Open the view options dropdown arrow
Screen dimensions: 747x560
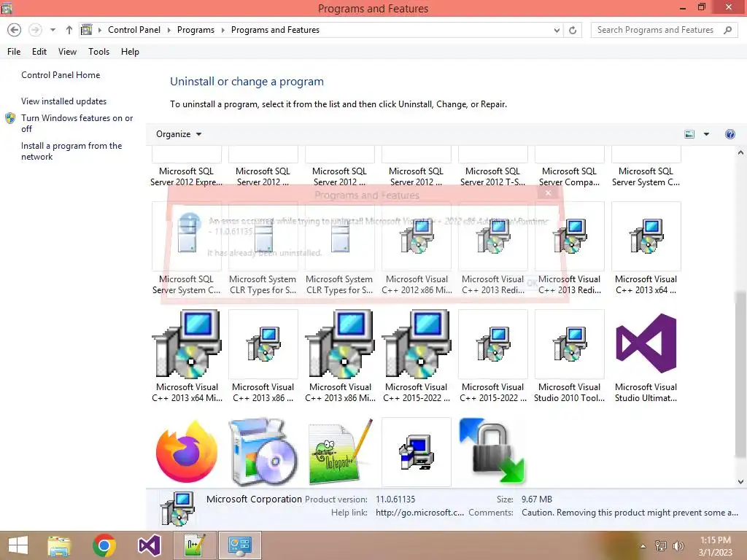pyautogui.click(x=706, y=134)
